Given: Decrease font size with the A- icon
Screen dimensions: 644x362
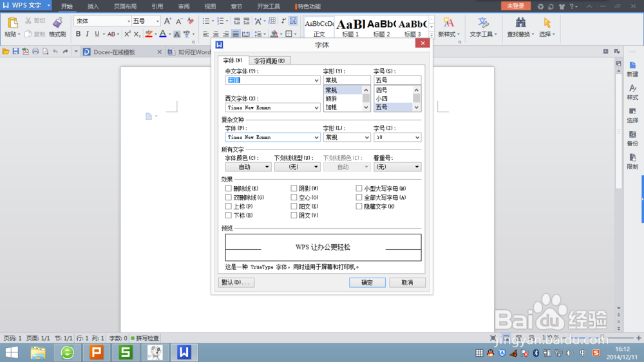Looking at the screenshot, I should 179,21.
